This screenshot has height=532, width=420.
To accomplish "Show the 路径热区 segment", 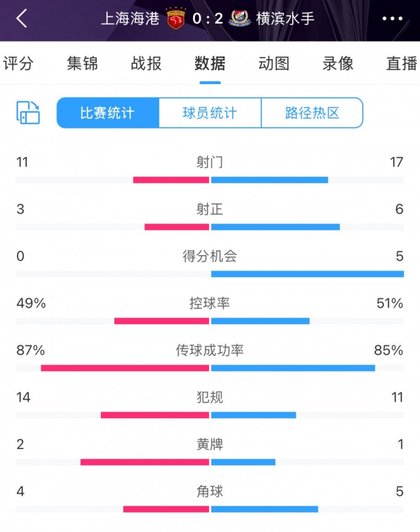I will click(312, 113).
